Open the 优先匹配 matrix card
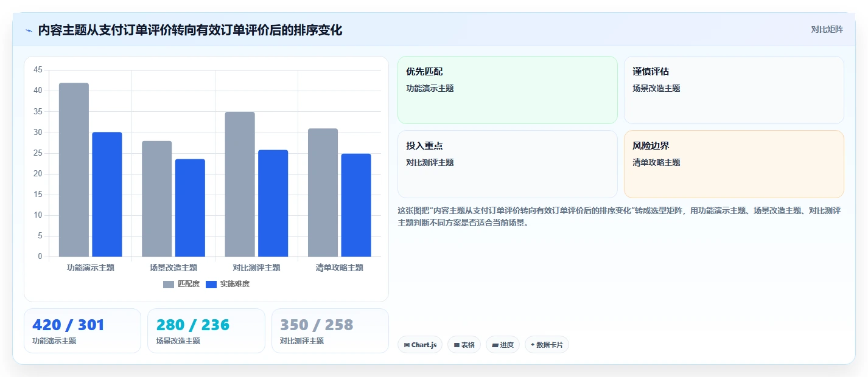The width and height of the screenshot is (868, 377). (x=508, y=90)
